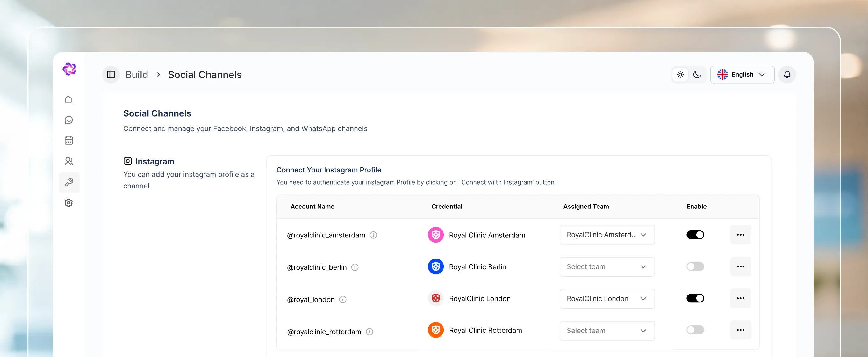Open the calendar sidebar icon
Image resolution: width=868 pixels, height=357 pixels.
coord(68,140)
